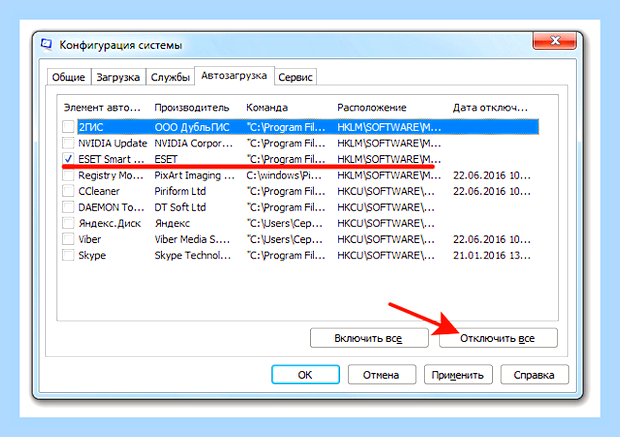Click Skype's date 21.01.2016 13... cell

(492, 255)
